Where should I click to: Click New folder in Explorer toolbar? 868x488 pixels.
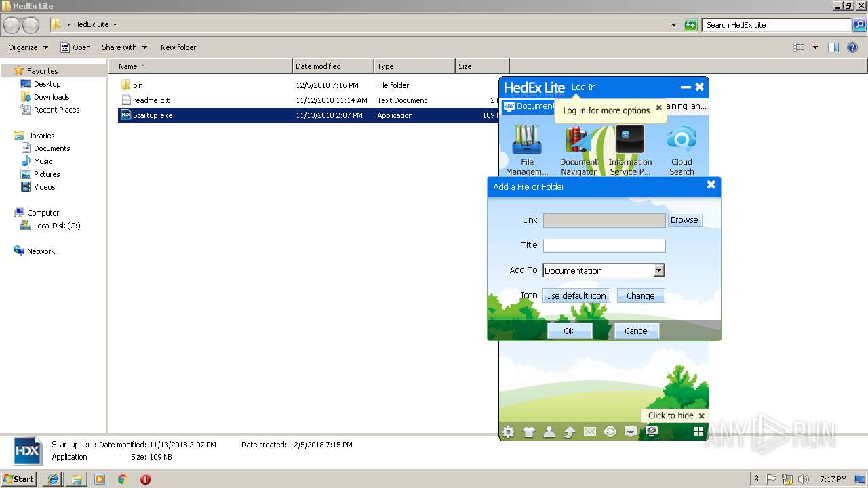pos(178,47)
